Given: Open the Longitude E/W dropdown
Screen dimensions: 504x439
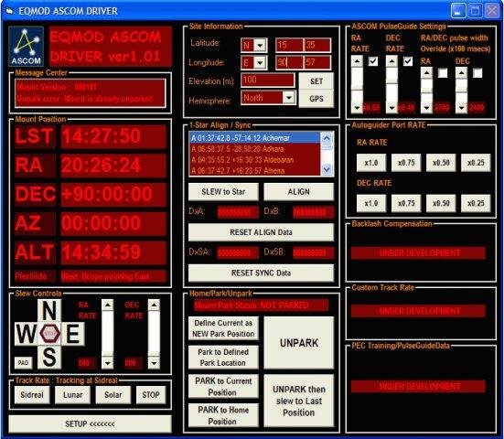Looking at the screenshot, I should click(x=261, y=63).
